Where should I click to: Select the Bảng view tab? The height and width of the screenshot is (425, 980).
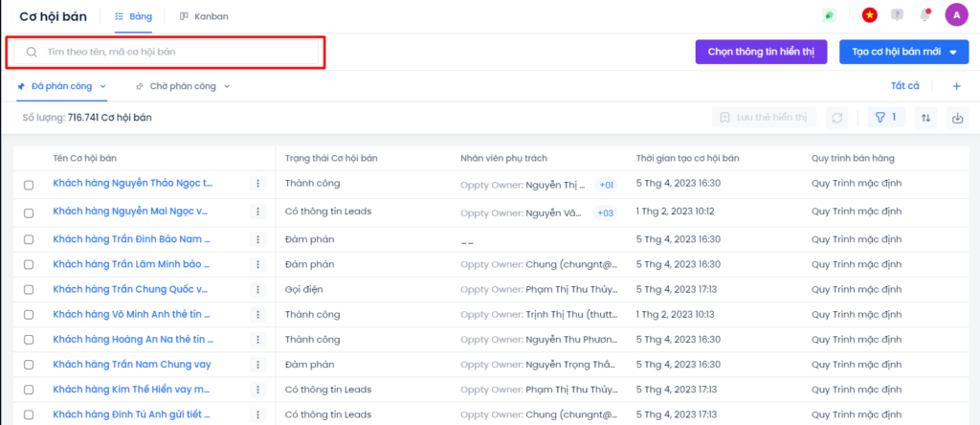tap(133, 16)
